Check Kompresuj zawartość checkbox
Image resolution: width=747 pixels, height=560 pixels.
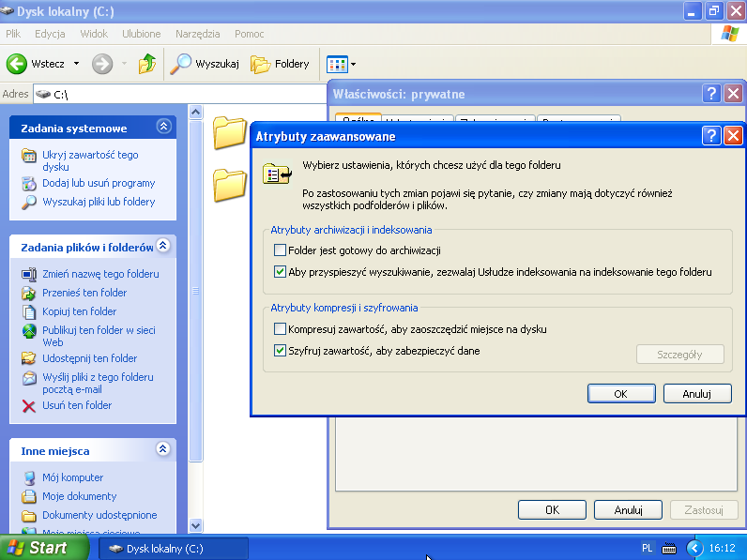(280, 329)
